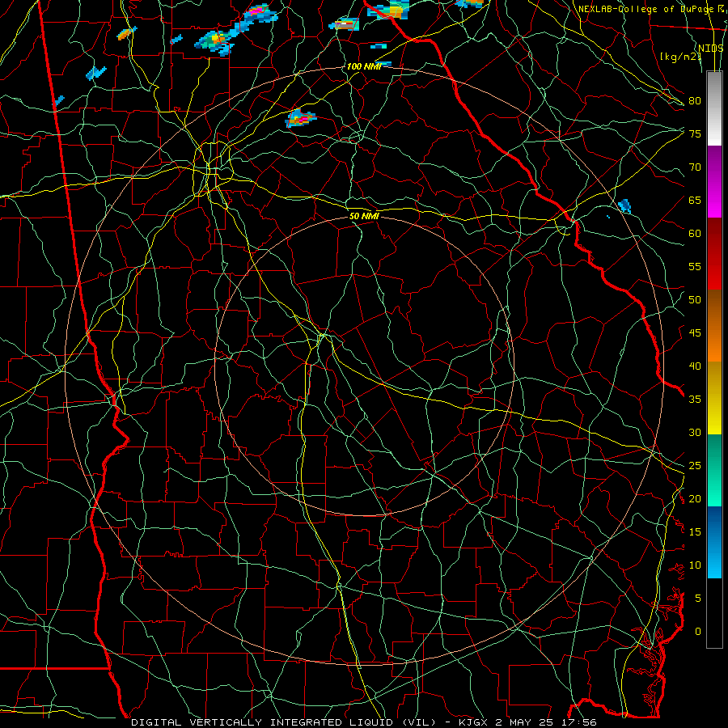Screen dimensions: 728x728
Task: Click the 10 value on the scale
Action: point(695,565)
